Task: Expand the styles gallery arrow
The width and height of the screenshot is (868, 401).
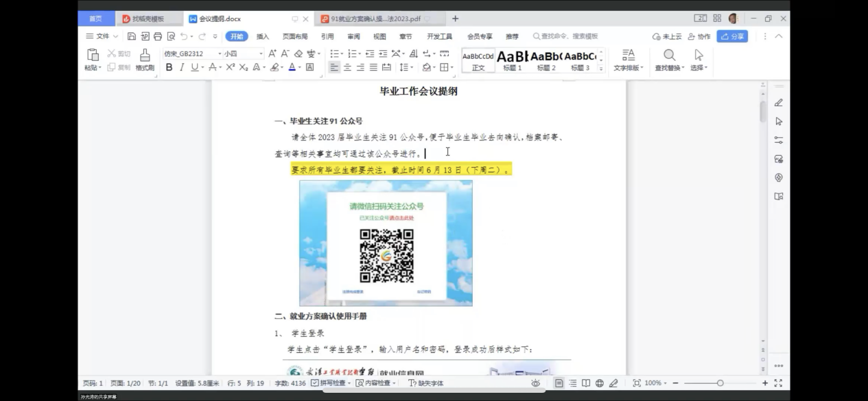Action: (x=601, y=69)
